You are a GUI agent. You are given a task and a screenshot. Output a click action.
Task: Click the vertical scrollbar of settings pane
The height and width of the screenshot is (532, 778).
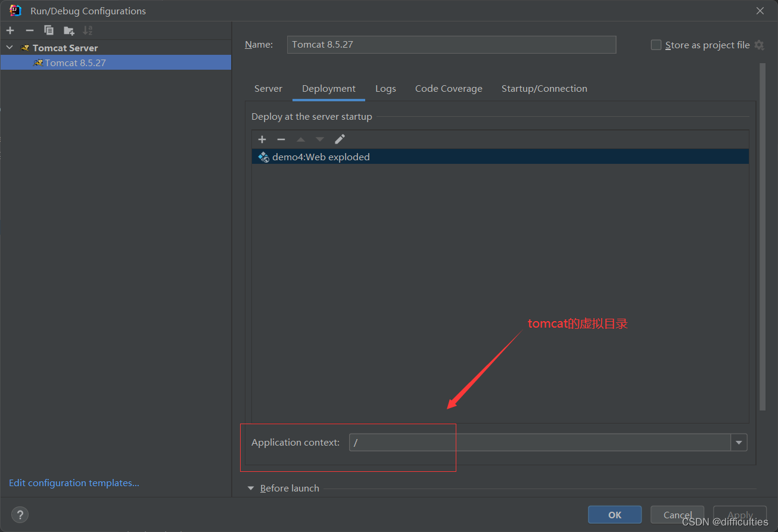pos(763,237)
